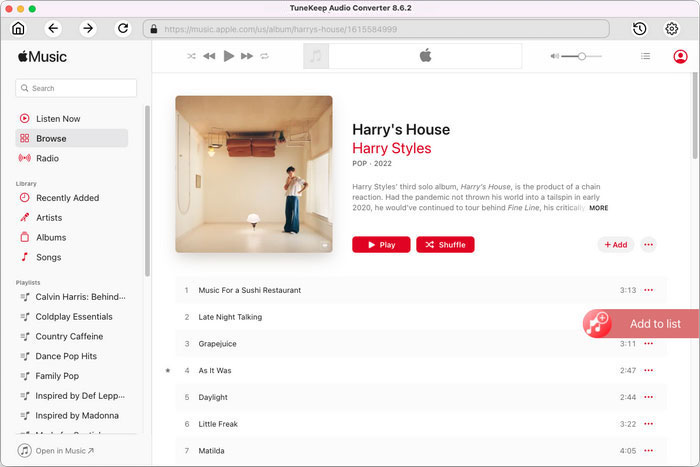Open Songs library section
Viewport: 700px width, 467px height.
pos(72,257)
